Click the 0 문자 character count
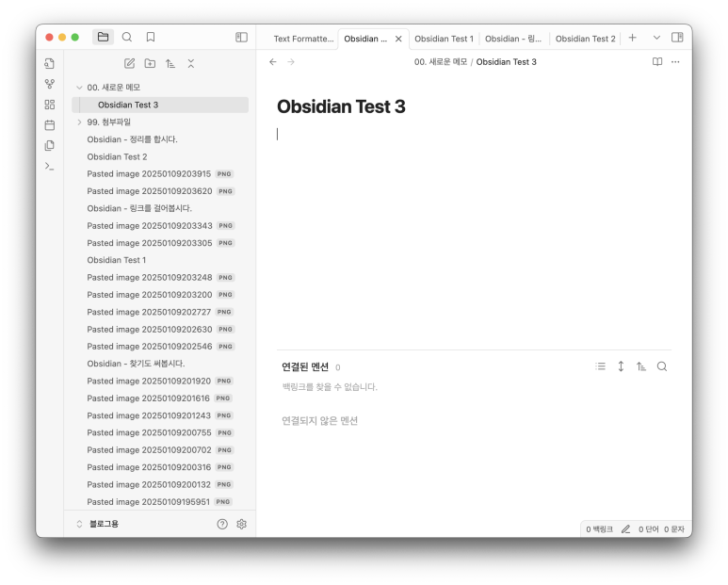This screenshot has height=585, width=728. tap(674, 529)
